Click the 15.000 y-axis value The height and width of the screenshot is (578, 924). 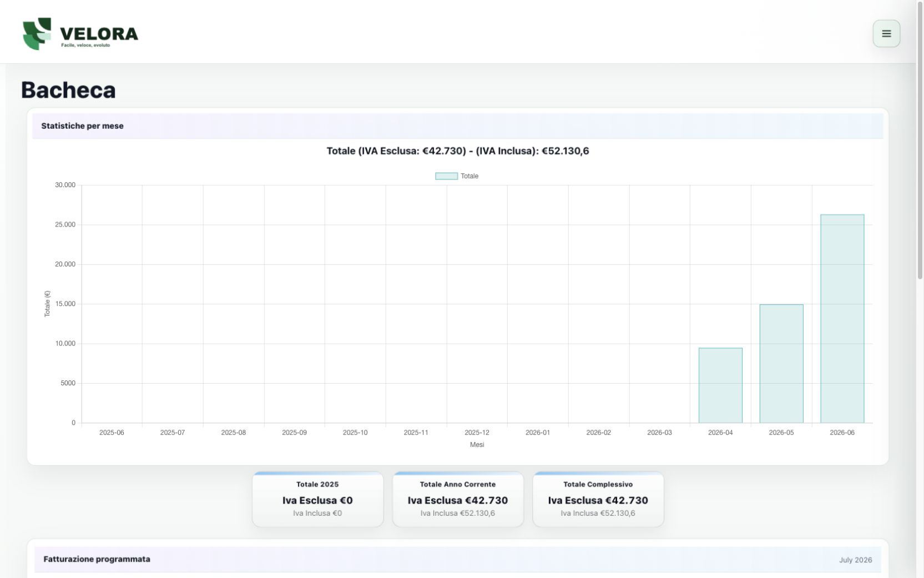pos(65,304)
